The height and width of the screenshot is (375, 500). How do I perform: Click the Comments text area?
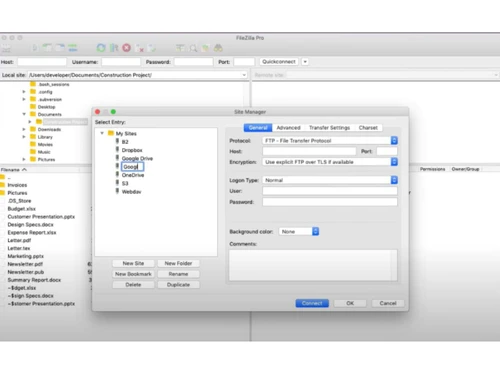[313, 265]
